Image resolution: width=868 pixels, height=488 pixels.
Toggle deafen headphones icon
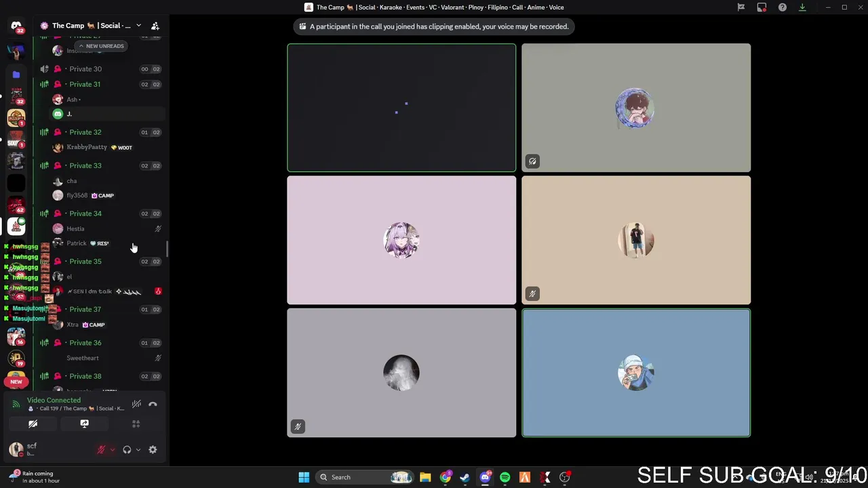(x=127, y=450)
